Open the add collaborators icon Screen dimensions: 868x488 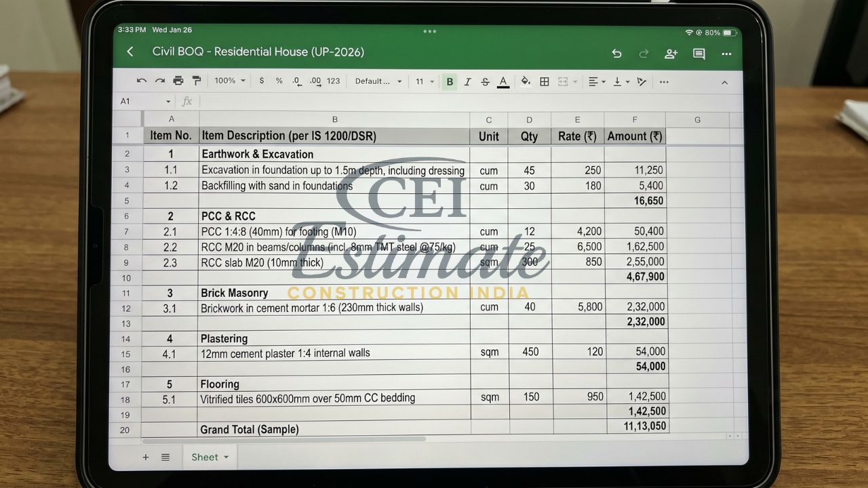(671, 54)
